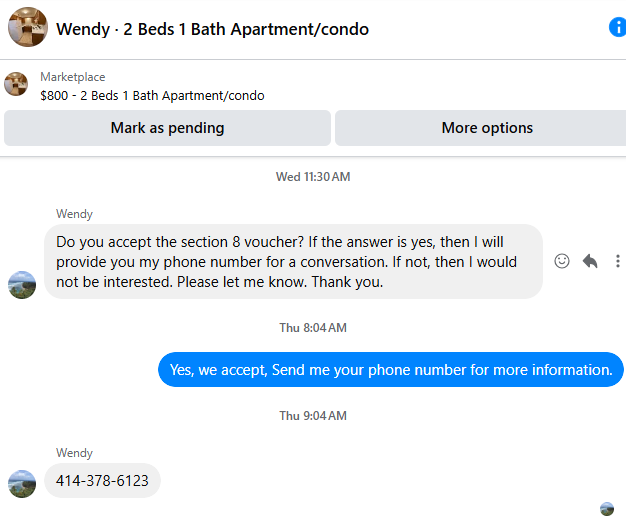Open the $800 2 Beds listing link
The width and height of the screenshot is (626, 530).
pyautogui.click(x=152, y=96)
